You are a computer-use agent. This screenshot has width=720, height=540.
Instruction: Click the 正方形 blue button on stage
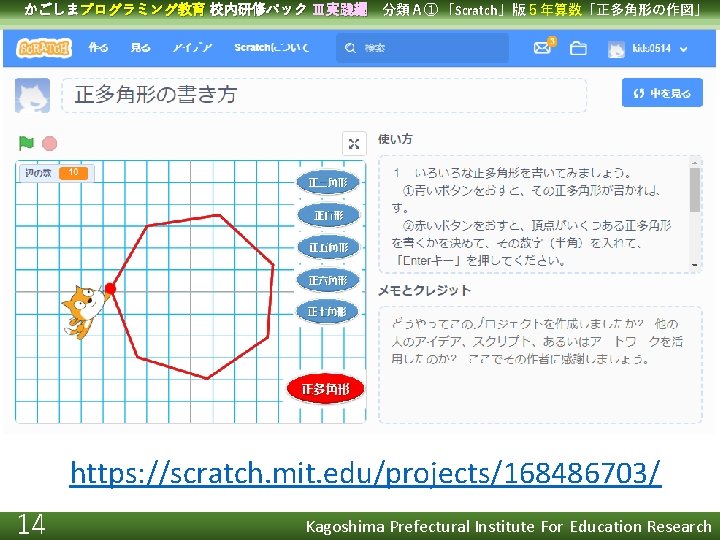(x=328, y=215)
